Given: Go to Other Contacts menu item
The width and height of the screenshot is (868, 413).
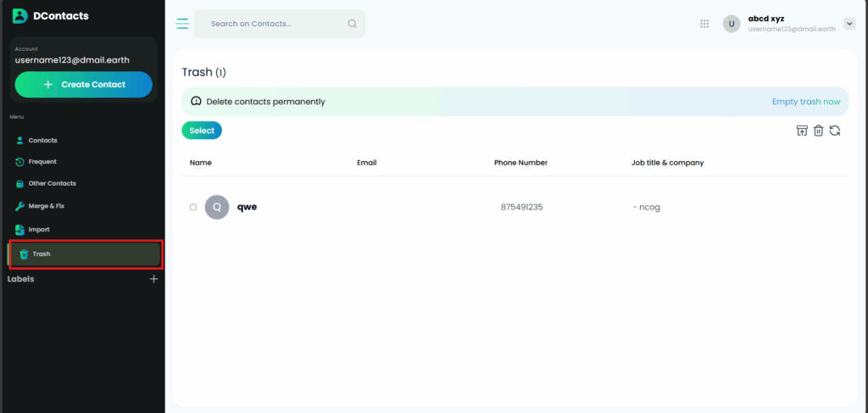Looking at the screenshot, I should (52, 183).
